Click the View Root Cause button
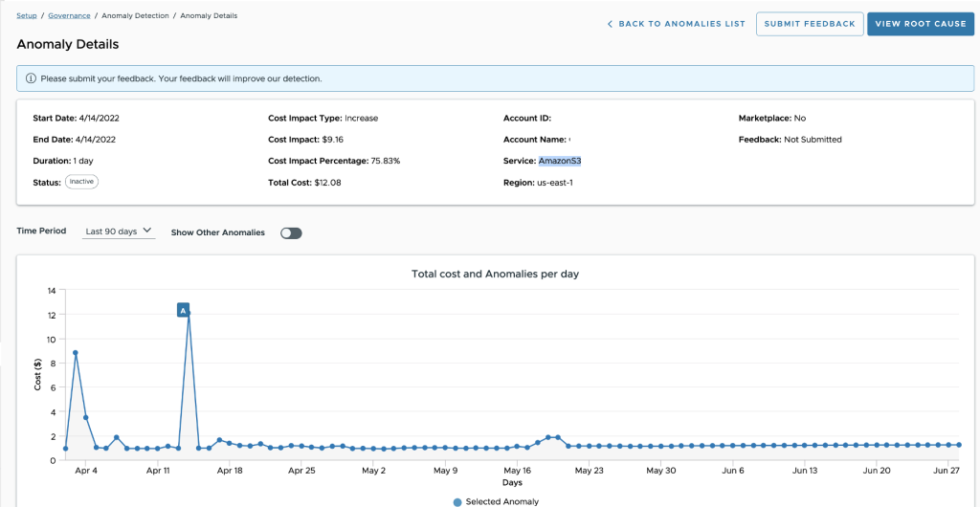Viewport: 980px width, 507px height. (920, 24)
